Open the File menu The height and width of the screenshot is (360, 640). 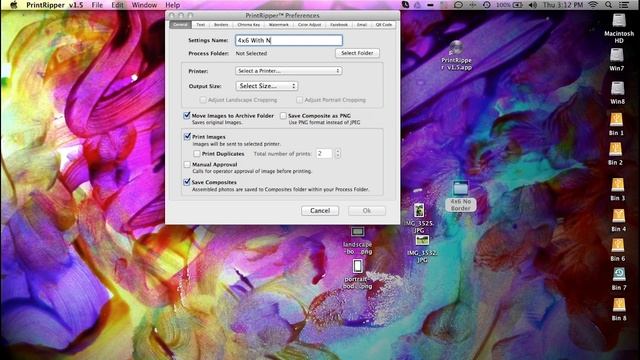(x=97, y=5)
